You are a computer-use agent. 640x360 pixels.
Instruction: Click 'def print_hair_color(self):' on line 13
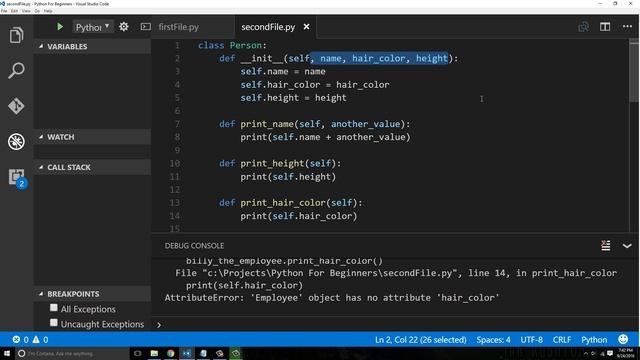291,203
